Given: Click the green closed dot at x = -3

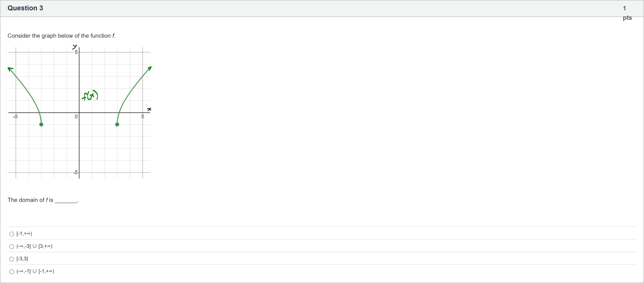Looking at the screenshot, I should point(41,125).
